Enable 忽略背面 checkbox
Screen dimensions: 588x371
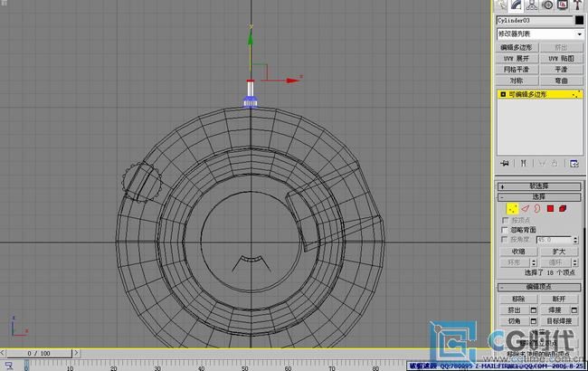(x=505, y=230)
